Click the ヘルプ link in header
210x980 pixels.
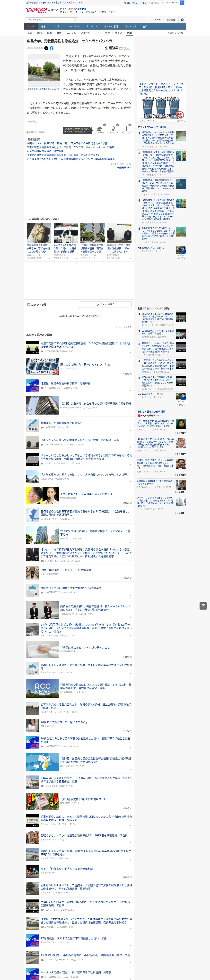[x=143, y=3]
